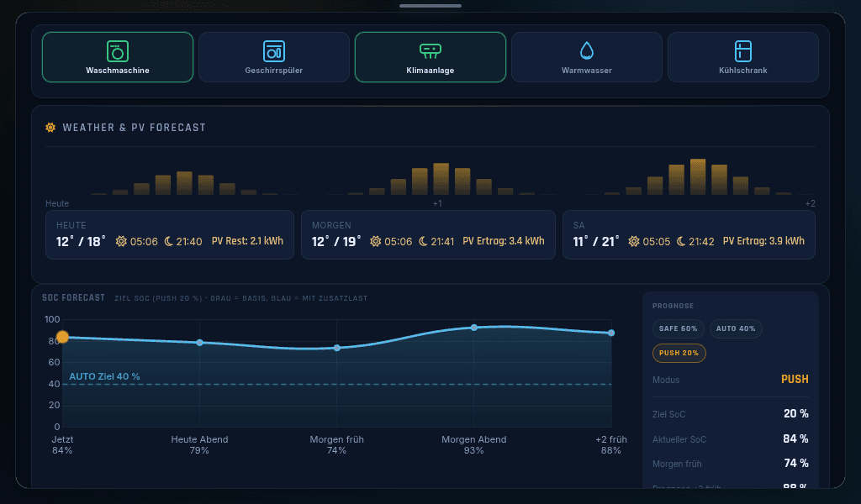The image size is (861, 504).
Task: Click the sunrise icon in the SA card
Action: coord(634,241)
